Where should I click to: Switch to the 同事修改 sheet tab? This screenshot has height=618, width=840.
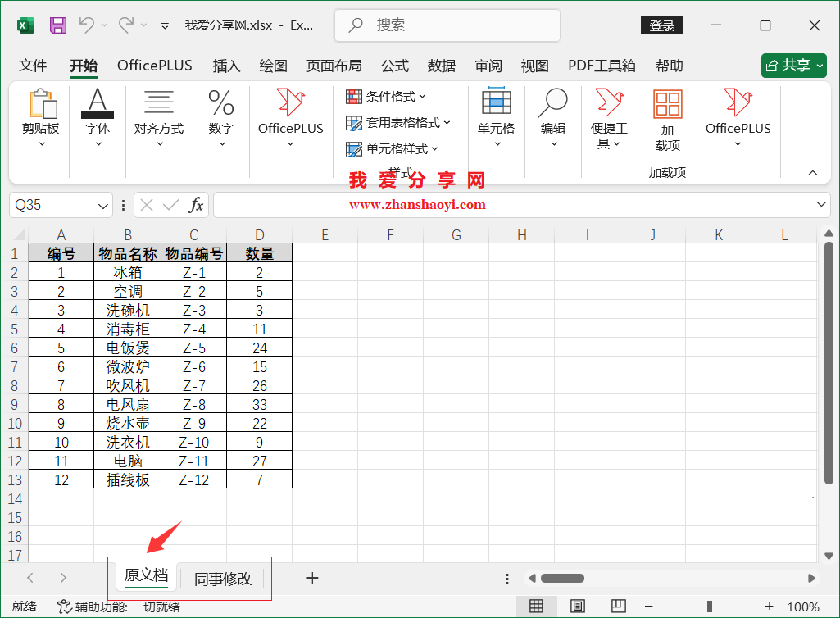tap(222, 578)
